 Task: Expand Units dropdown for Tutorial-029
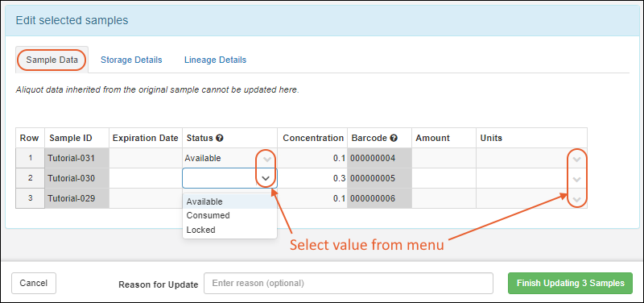click(x=576, y=199)
